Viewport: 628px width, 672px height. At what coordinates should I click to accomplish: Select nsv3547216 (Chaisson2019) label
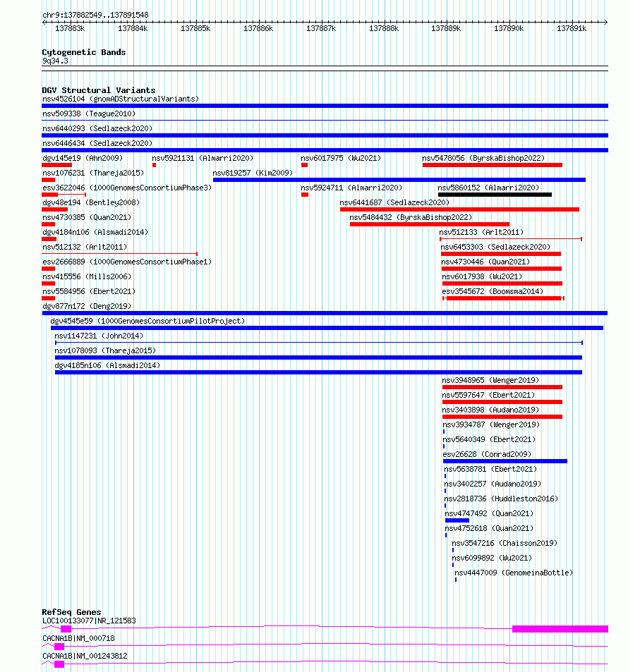click(x=505, y=544)
